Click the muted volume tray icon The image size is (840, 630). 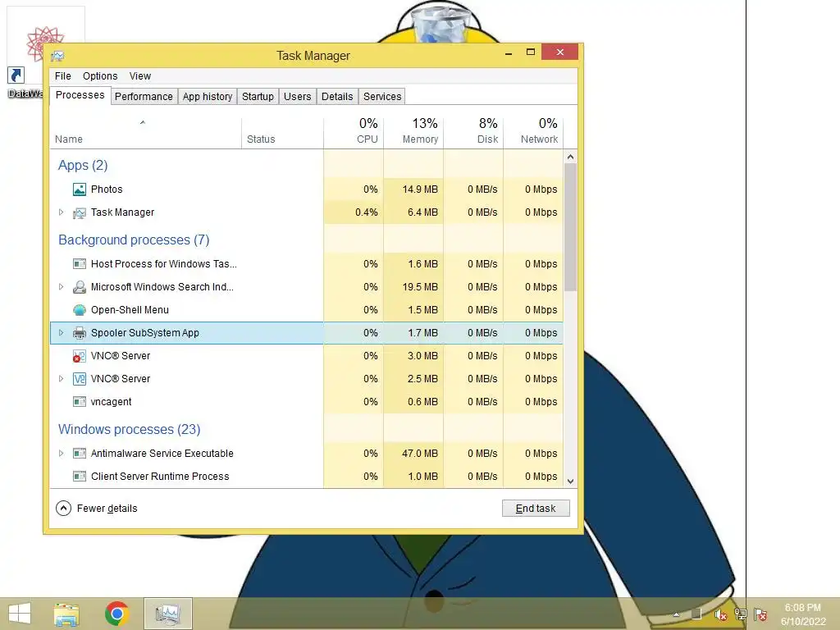[x=721, y=614]
